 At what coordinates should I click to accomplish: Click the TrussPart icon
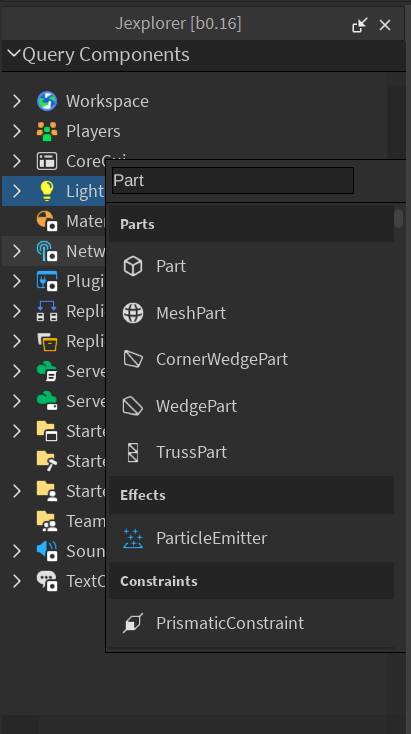click(x=133, y=452)
